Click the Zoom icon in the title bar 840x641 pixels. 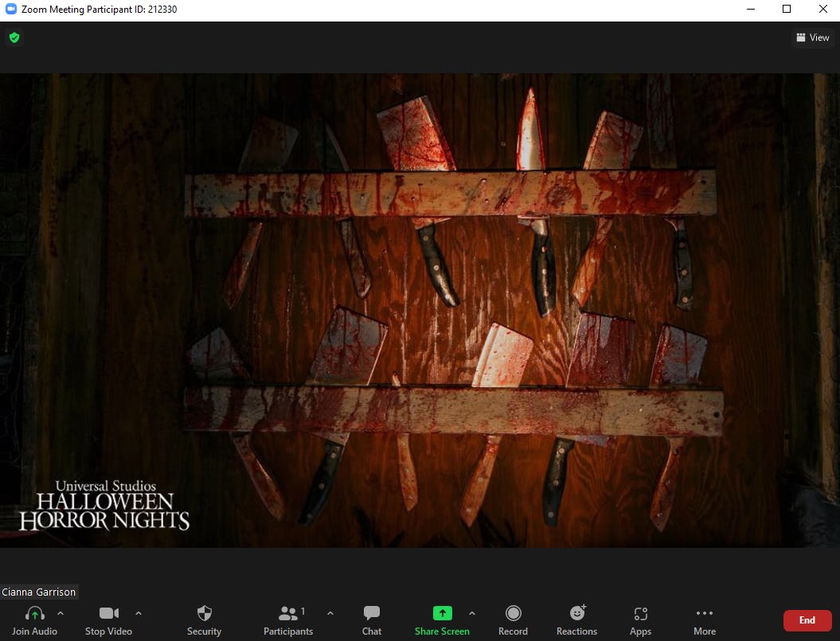[10, 9]
